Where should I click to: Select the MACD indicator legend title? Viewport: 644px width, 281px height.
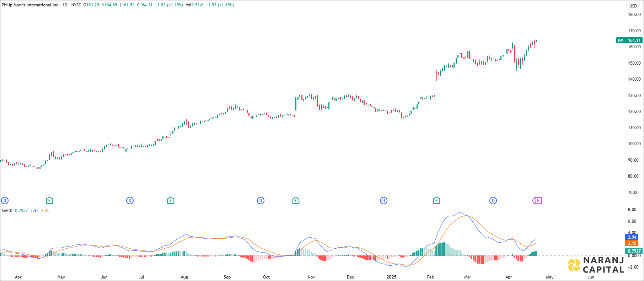tap(7, 211)
